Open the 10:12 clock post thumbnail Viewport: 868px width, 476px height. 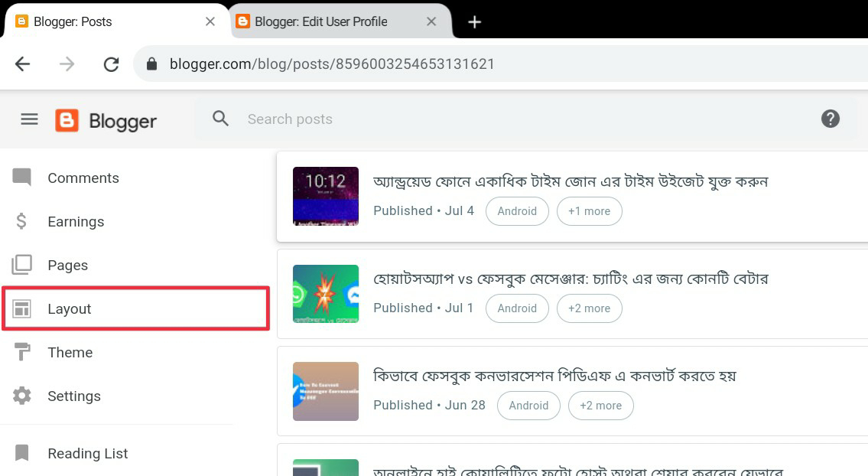click(x=326, y=196)
